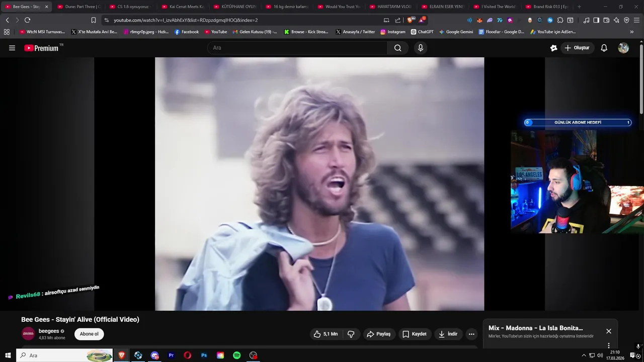Screen dimensions: 644x362
Task: Click the search magnifier button
Action: point(398,48)
